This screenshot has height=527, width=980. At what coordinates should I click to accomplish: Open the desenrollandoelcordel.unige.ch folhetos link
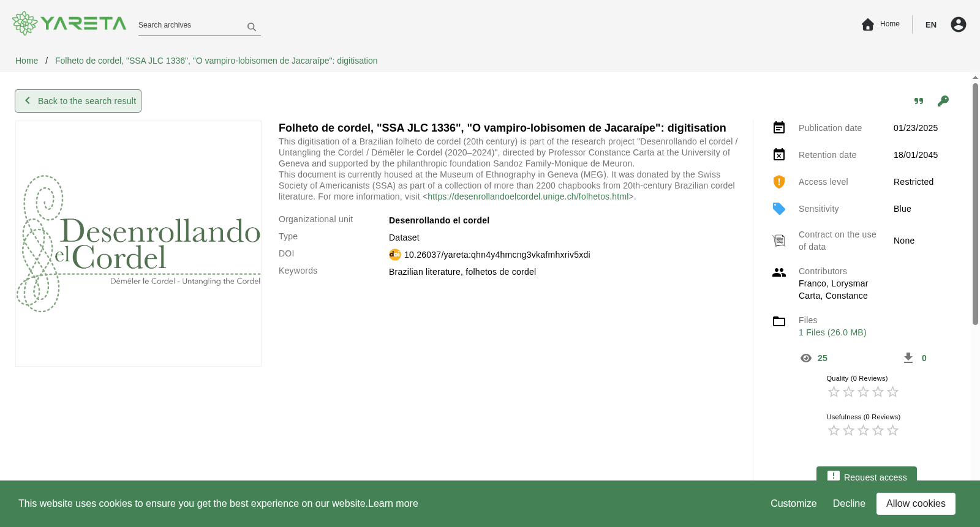[x=528, y=196]
